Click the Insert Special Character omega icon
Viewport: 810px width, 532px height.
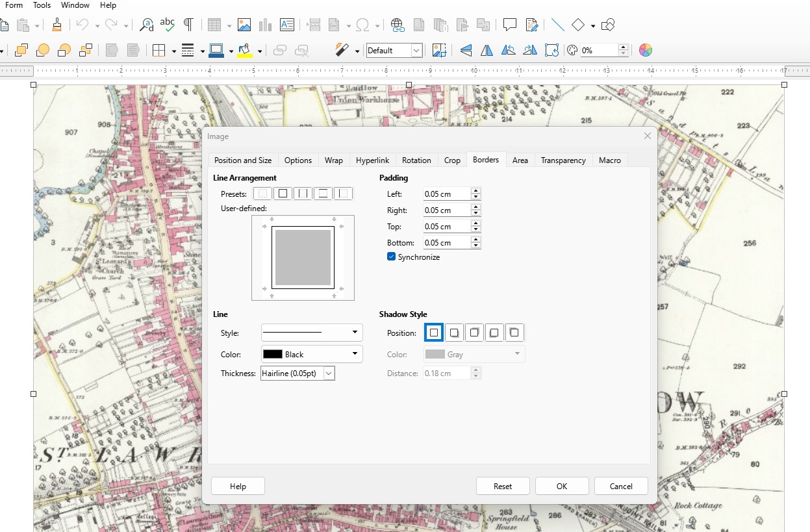coord(363,25)
